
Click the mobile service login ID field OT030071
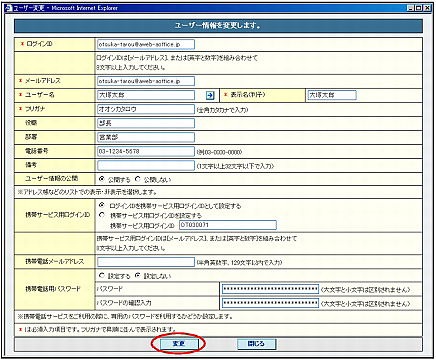pyautogui.click(x=228, y=225)
